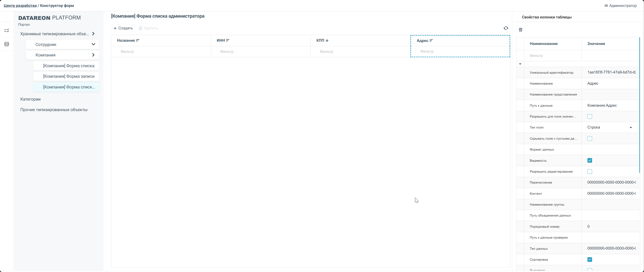
Task: Uncheck the Сортировка checkbox
Action: [589, 259]
